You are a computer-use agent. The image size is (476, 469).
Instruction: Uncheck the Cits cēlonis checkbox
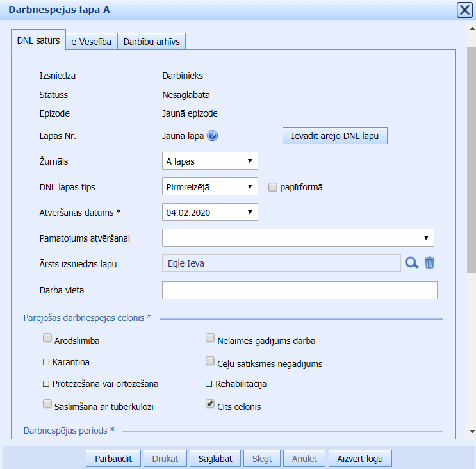coord(209,404)
